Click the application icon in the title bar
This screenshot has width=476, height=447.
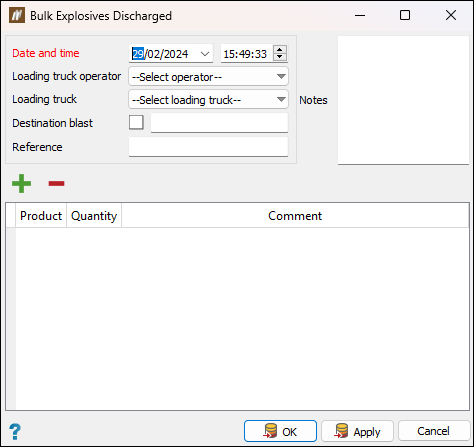17,15
